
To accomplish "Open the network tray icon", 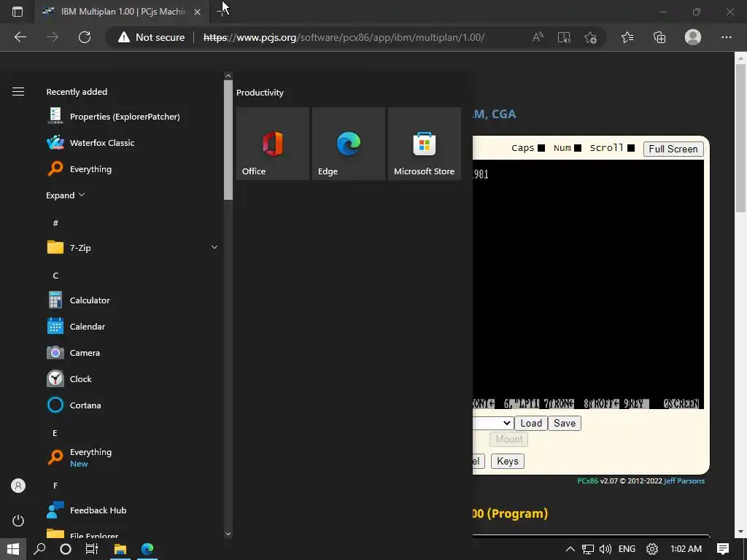I will coord(587,549).
